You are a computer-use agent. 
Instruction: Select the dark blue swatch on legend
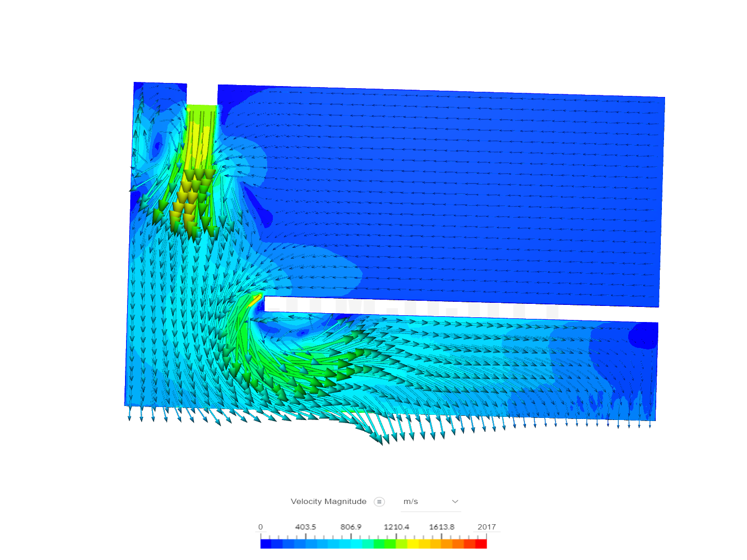coord(266,544)
